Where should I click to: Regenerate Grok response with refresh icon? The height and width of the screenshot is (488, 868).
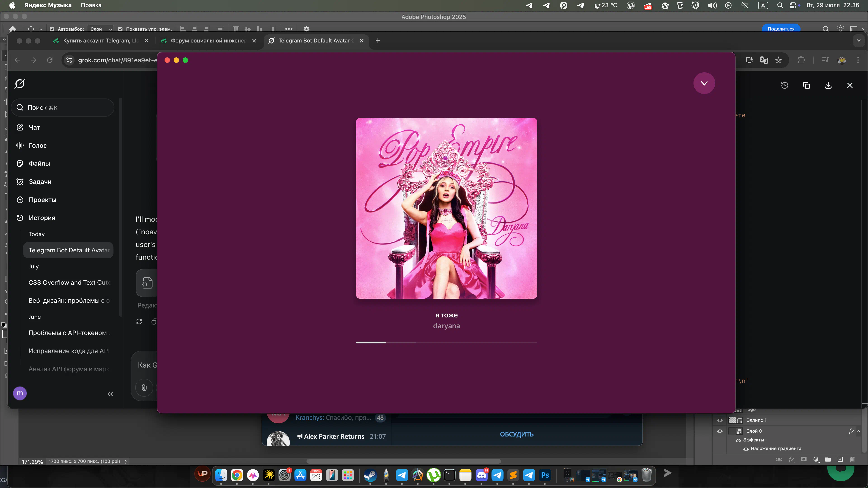click(139, 322)
